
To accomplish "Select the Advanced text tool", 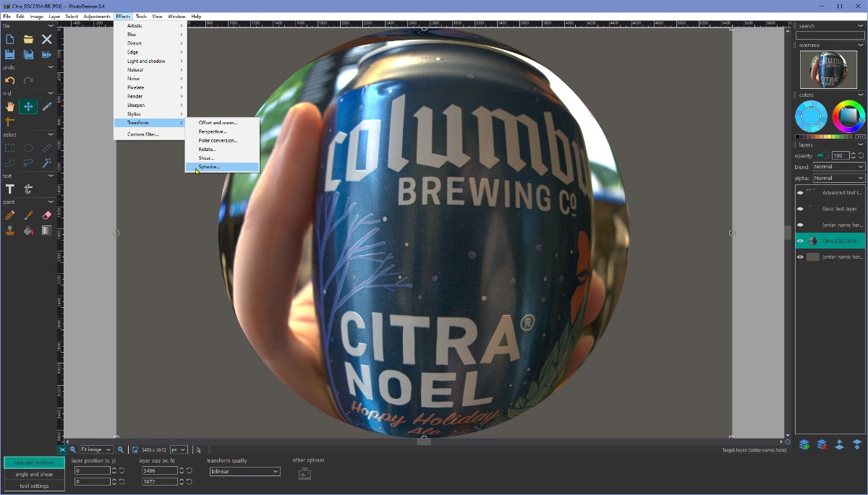I will 28,189.
